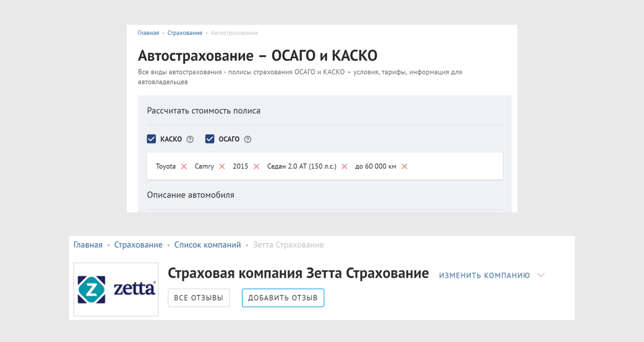Viewport: 644px width, 342px height.
Task: Open the ОСАГО help question-mark icon
Action: coord(248,139)
